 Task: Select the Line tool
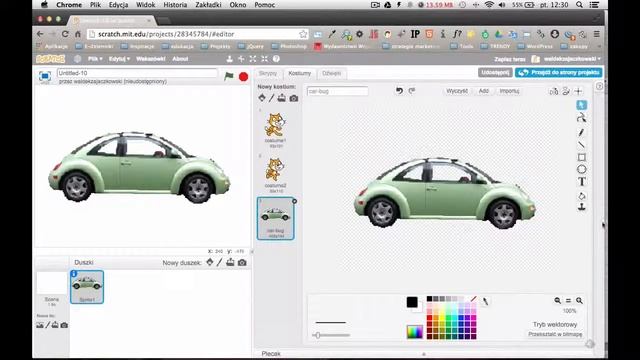coord(582,144)
